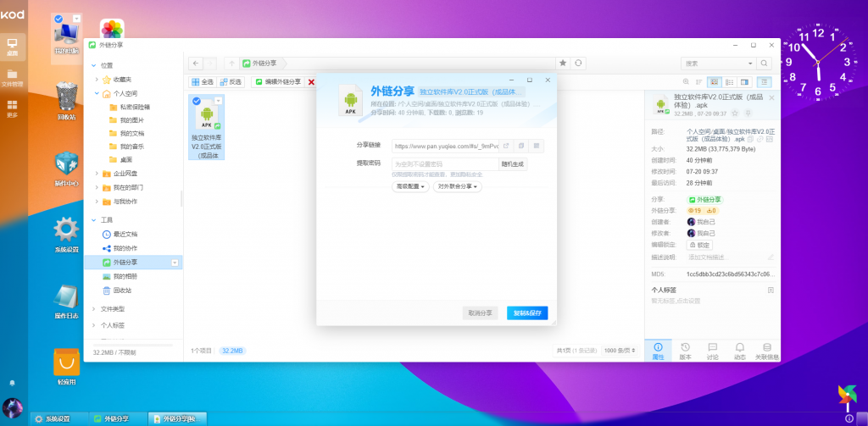The height and width of the screenshot is (426, 868).
Task: Open the 插件中心 desktop icon
Action: pyautogui.click(x=66, y=169)
